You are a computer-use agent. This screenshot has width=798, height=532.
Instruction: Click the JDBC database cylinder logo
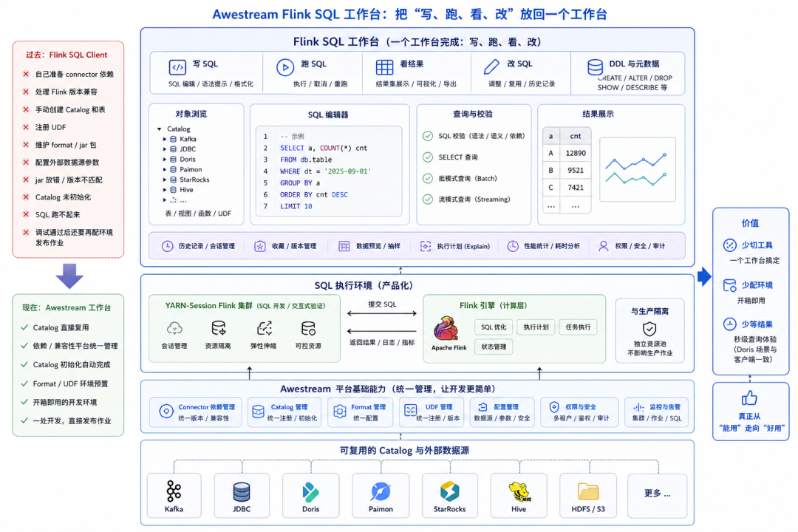(x=241, y=492)
